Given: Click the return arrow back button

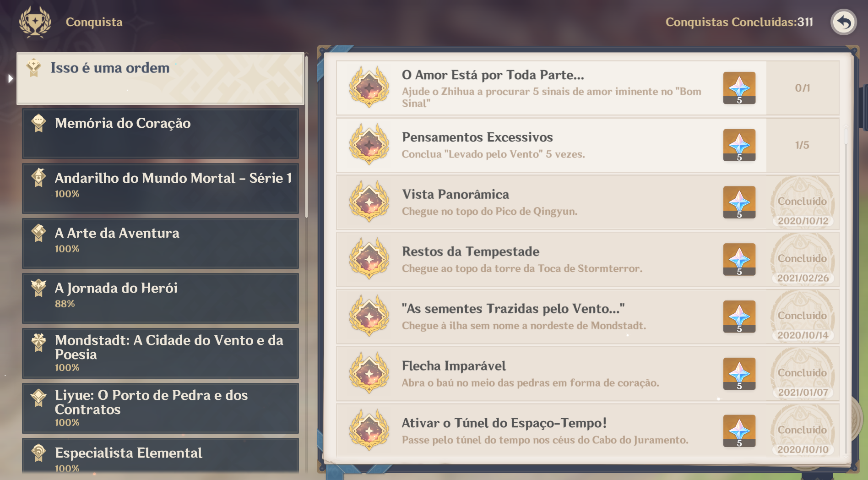Looking at the screenshot, I should tap(844, 22).
